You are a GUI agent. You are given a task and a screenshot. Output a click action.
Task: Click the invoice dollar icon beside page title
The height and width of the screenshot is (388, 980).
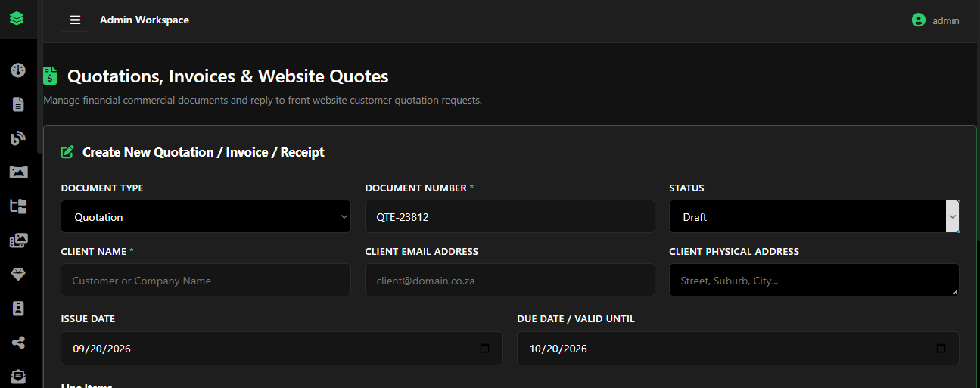50,76
